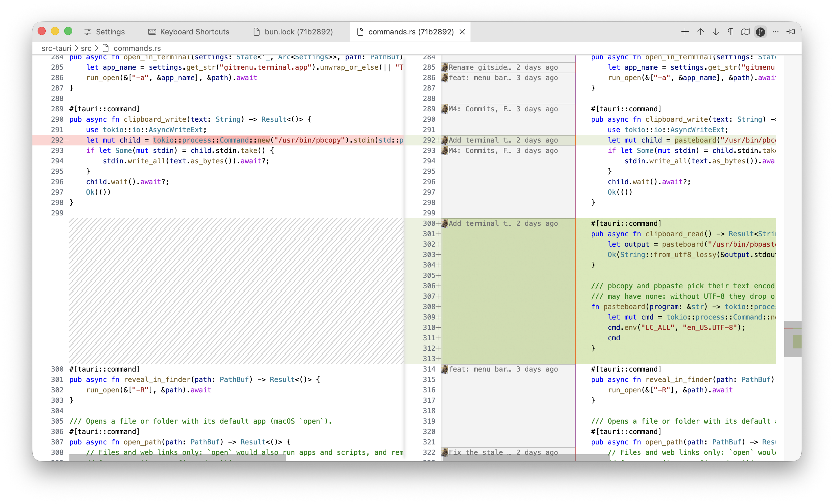Click the author avatar on blame line 293
Image resolution: width=834 pixels, height=504 pixels.
(x=445, y=150)
